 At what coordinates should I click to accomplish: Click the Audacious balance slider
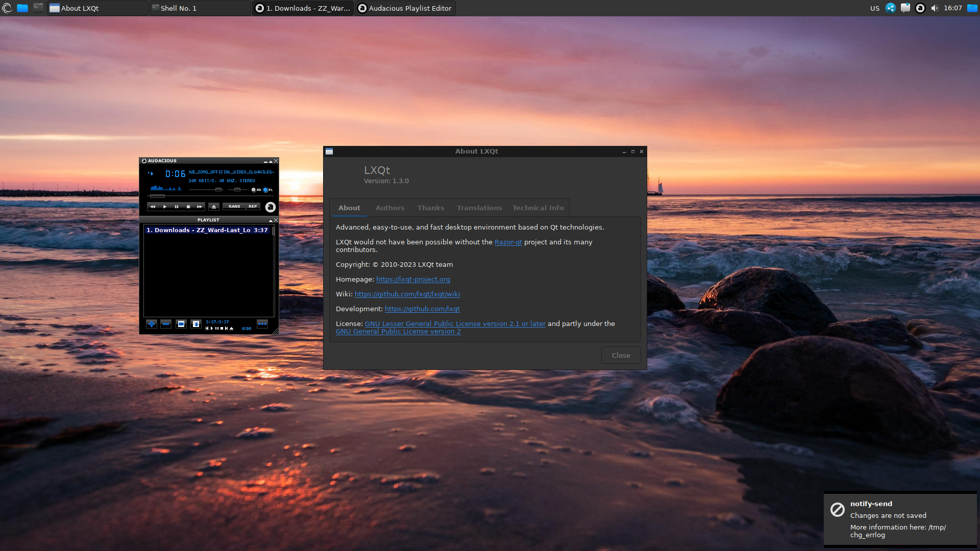point(237,190)
